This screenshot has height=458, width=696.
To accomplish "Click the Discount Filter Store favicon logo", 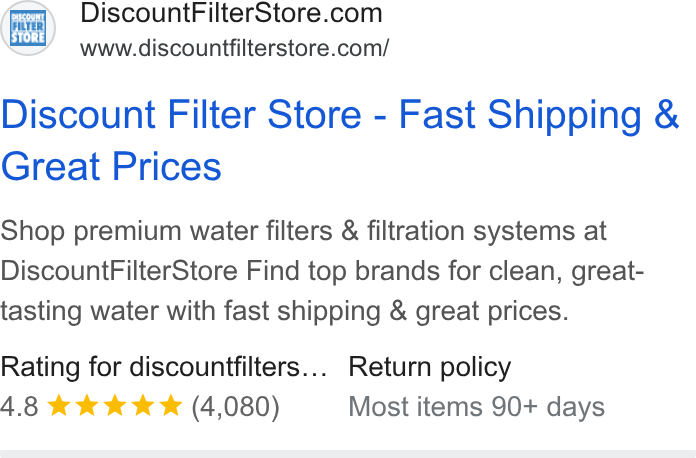I will click(x=28, y=28).
